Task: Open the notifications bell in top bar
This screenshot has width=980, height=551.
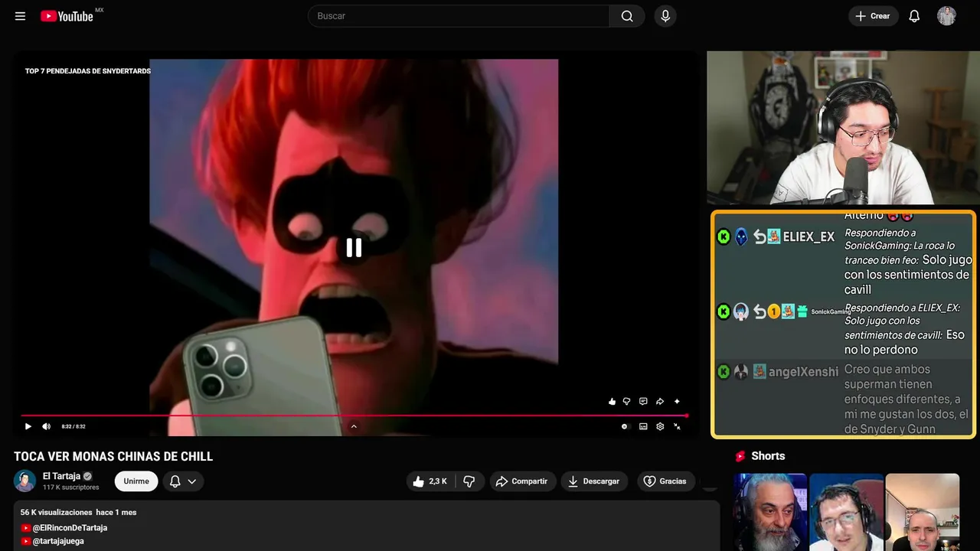Action: tap(914, 16)
